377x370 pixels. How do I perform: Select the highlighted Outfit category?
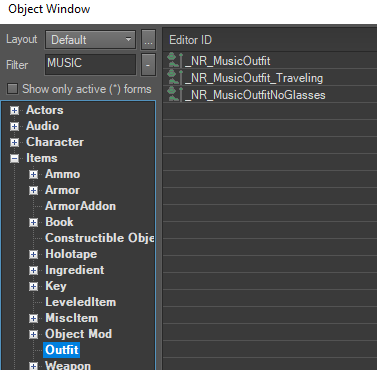click(62, 350)
